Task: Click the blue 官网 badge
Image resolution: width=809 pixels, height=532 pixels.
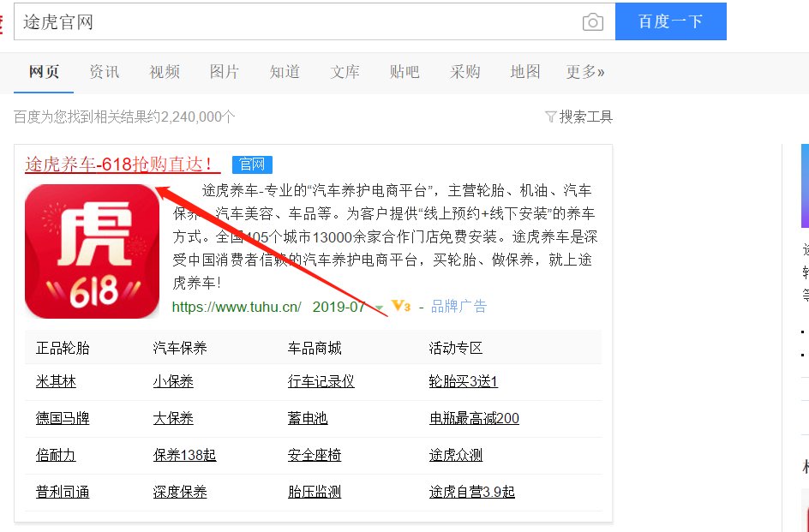Action: pos(252,164)
